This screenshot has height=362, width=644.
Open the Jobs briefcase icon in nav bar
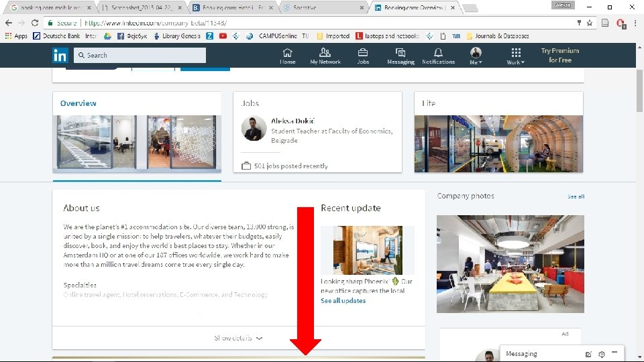pos(363,56)
